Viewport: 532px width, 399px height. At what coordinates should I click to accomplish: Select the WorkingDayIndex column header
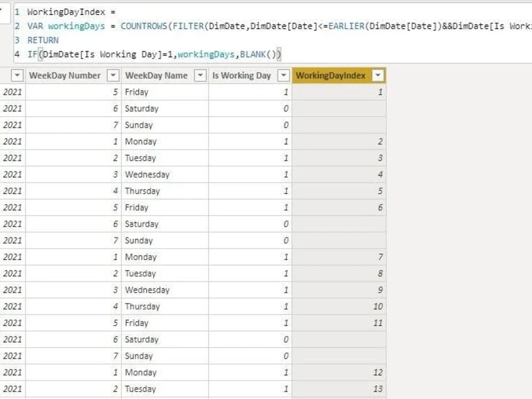coord(335,76)
